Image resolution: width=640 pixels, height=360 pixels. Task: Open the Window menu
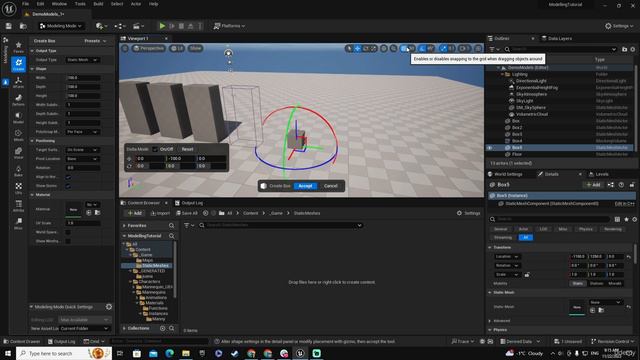[59, 4]
